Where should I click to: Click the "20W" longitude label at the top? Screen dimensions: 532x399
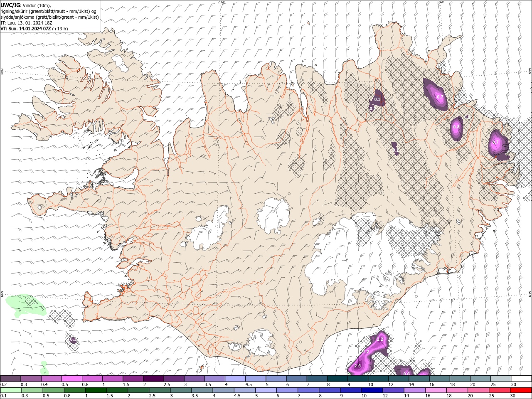221,2
